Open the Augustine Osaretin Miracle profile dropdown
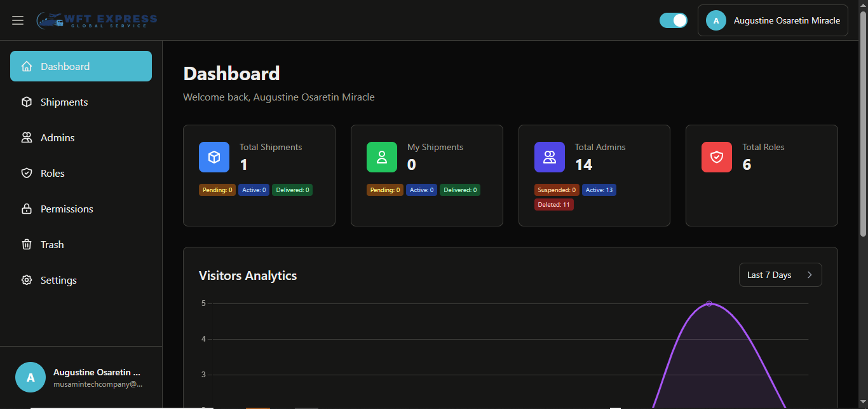 coord(773,20)
